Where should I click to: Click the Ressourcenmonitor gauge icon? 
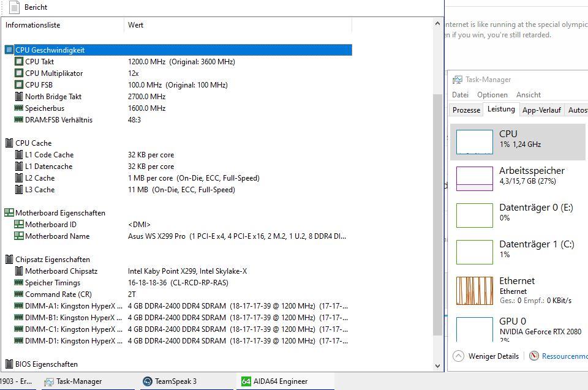[x=534, y=356]
